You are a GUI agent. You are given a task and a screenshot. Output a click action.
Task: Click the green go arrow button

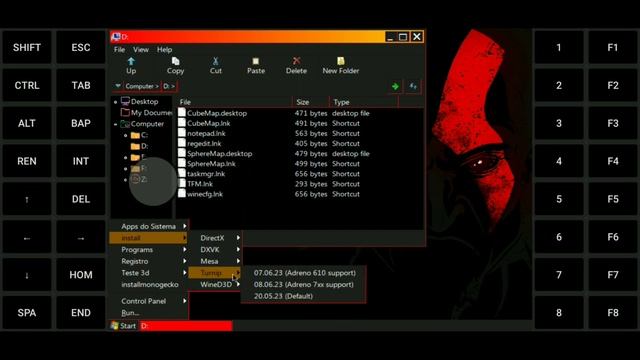[x=395, y=87]
